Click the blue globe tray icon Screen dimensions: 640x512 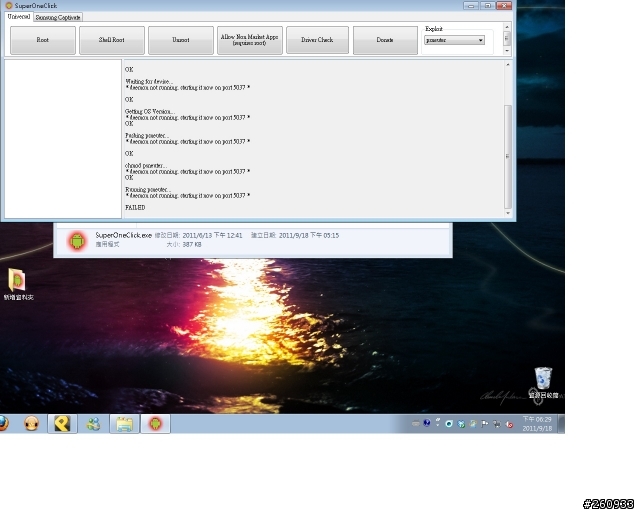[x=427, y=423]
